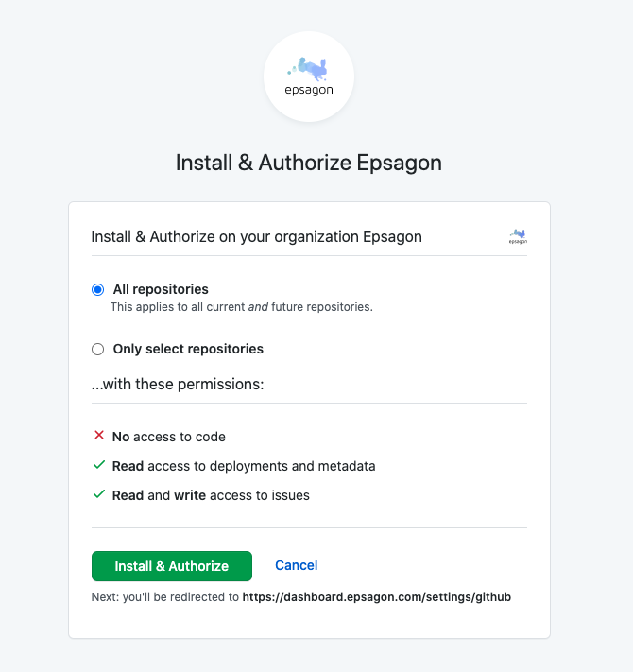633x672 pixels.
Task: Click the '...with these permissions:' text
Action: pyautogui.click(x=178, y=385)
